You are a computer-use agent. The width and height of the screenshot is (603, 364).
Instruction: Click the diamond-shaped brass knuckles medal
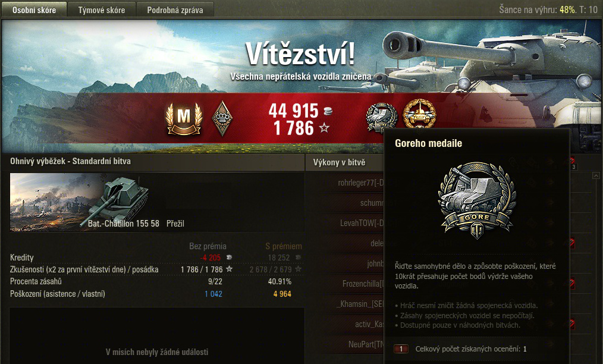point(222,118)
